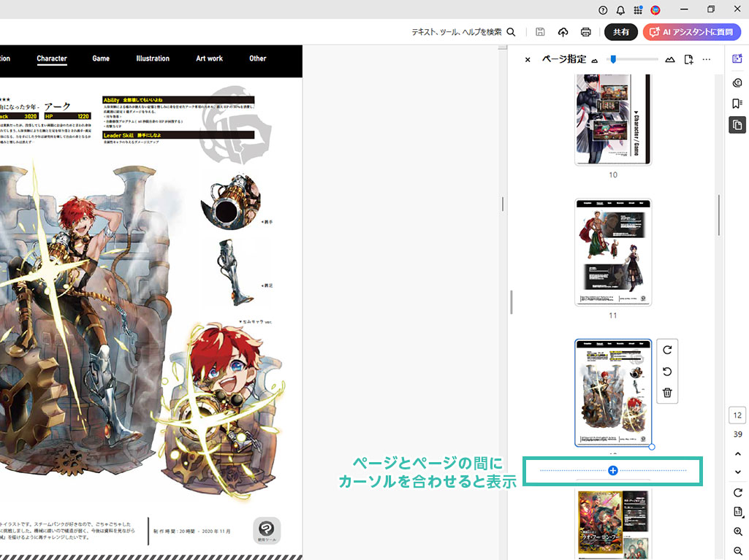Click the zoom out magnifier icon
The width and height of the screenshot is (749, 560).
point(737,551)
